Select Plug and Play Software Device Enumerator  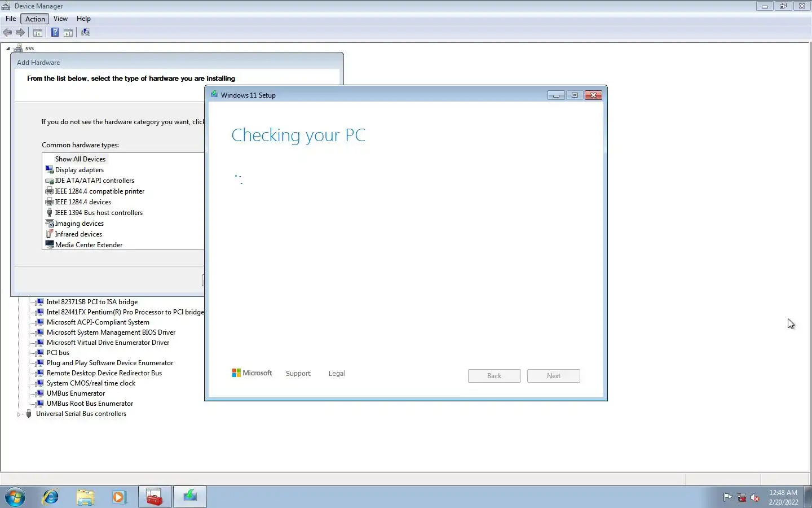coord(110,363)
